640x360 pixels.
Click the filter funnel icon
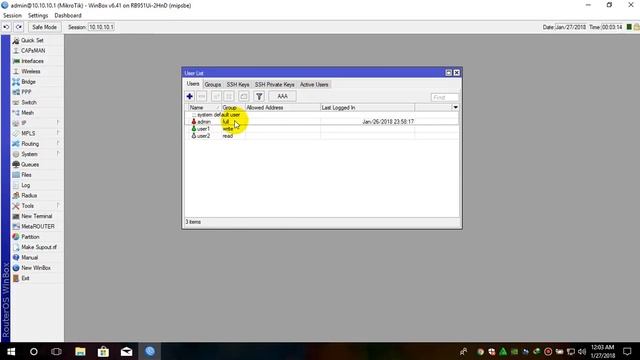259,96
